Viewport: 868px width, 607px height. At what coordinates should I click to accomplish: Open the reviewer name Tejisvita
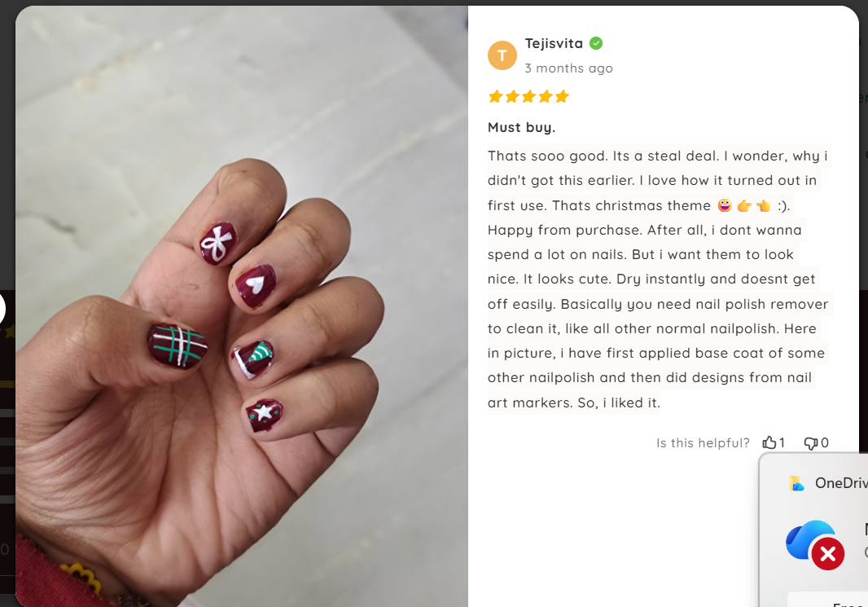pos(554,43)
